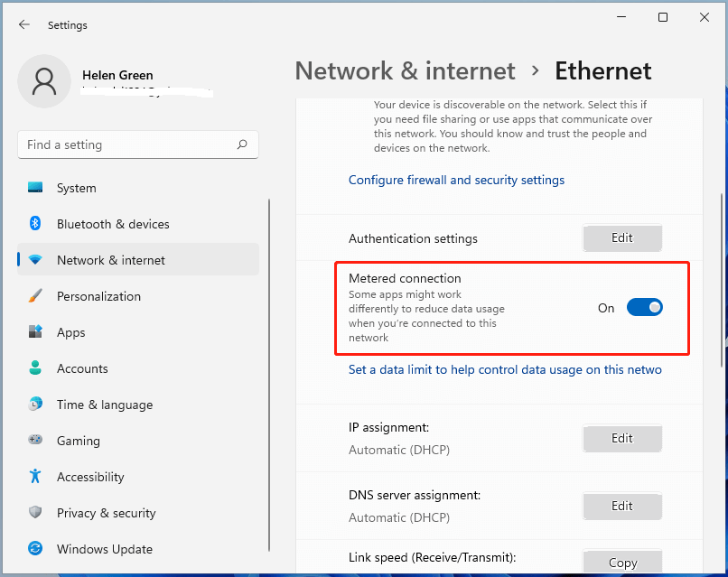Click the back arrow icon in Settings
The image size is (728, 577).
24,24
